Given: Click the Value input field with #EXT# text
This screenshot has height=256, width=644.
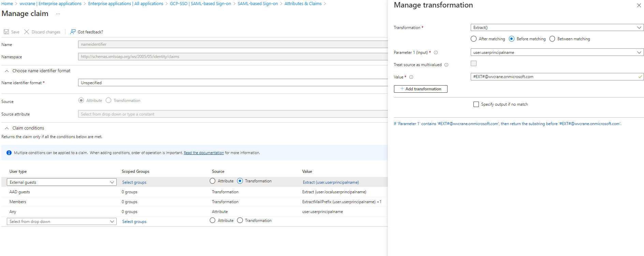Looking at the screenshot, I should click(557, 77).
